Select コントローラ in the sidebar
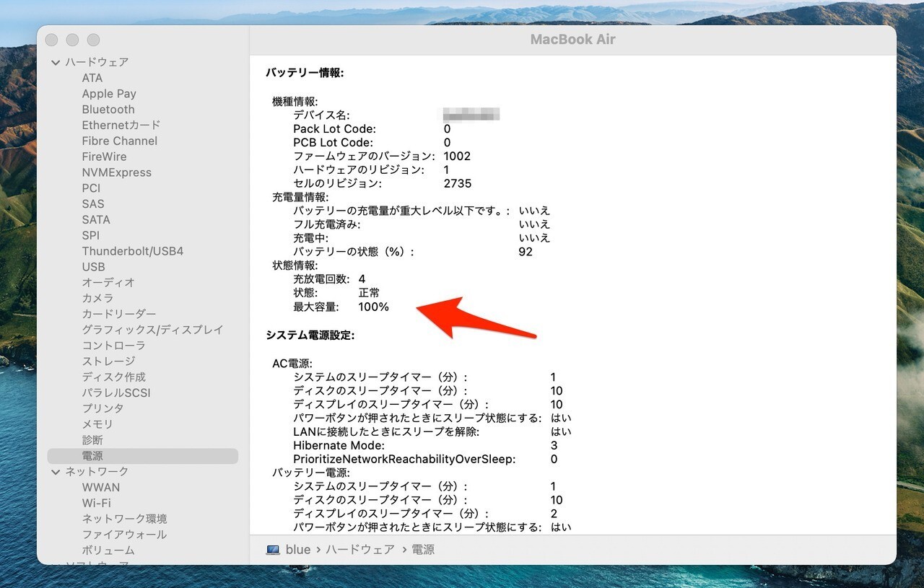Image resolution: width=924 pixels, height=588 pixels. click(114, 346)
